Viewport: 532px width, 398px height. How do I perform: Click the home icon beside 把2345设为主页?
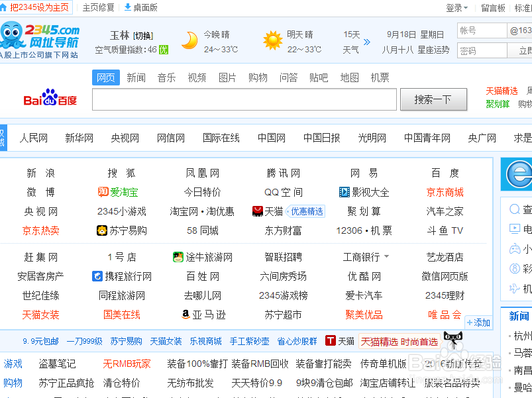click(x=3, y=7)
